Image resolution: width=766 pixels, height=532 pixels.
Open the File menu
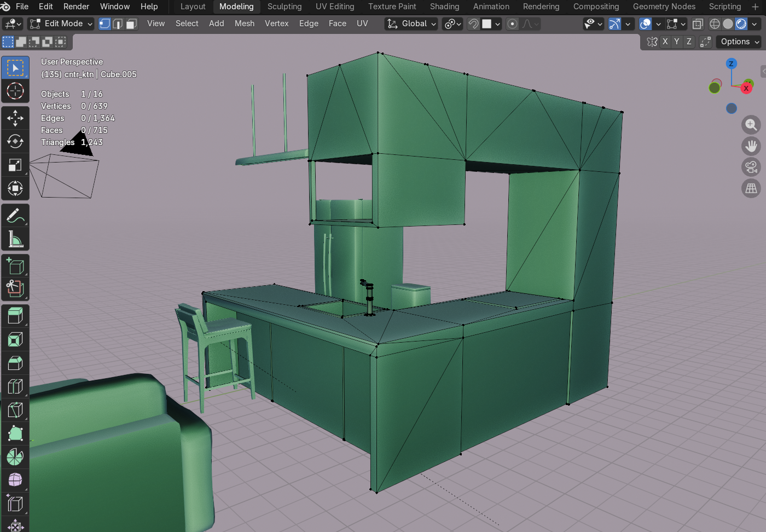[22, 7]
